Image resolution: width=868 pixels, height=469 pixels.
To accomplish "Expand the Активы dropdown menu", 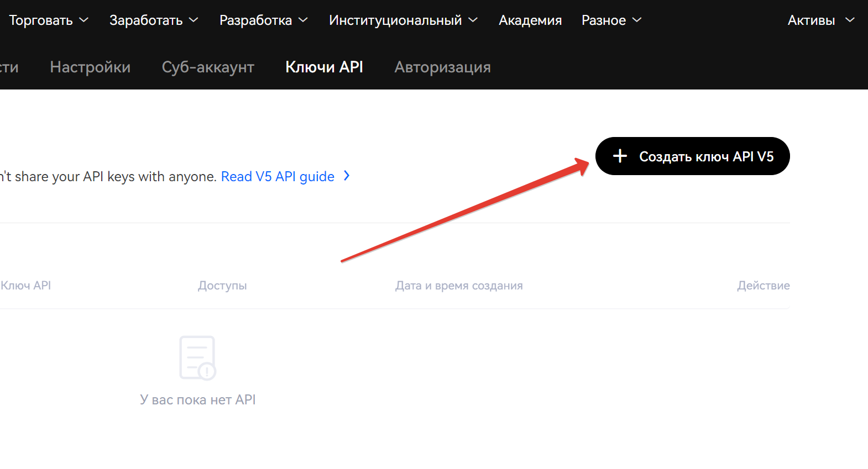I will click(x=821, y=20).
